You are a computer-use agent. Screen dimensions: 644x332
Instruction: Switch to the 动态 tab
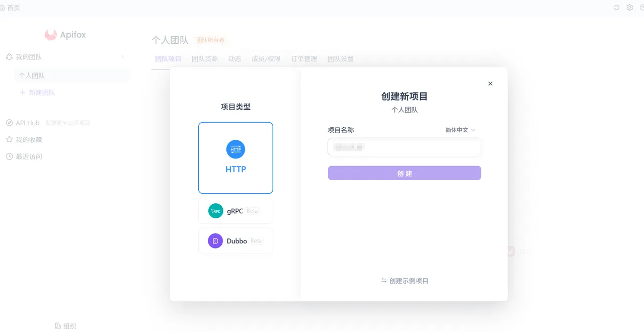(234, 59)
